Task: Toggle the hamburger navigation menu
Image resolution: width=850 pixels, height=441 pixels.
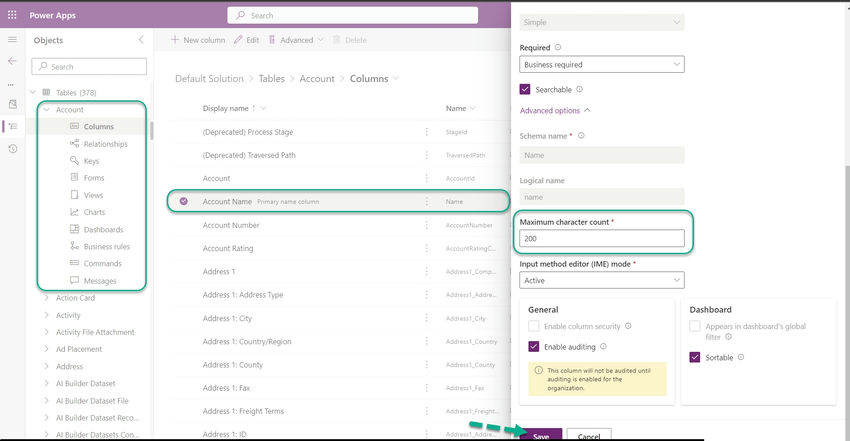Action: click(x=12, y=40)
